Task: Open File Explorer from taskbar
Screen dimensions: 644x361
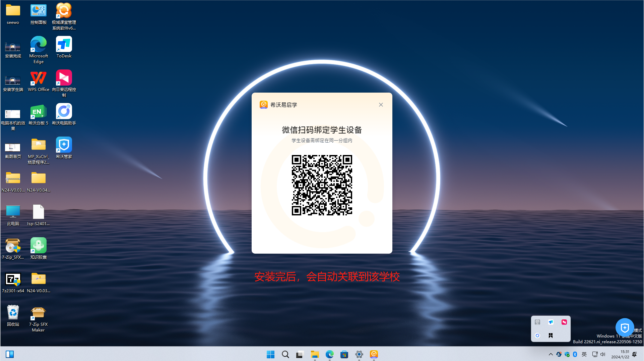Action: click(315, 354)
